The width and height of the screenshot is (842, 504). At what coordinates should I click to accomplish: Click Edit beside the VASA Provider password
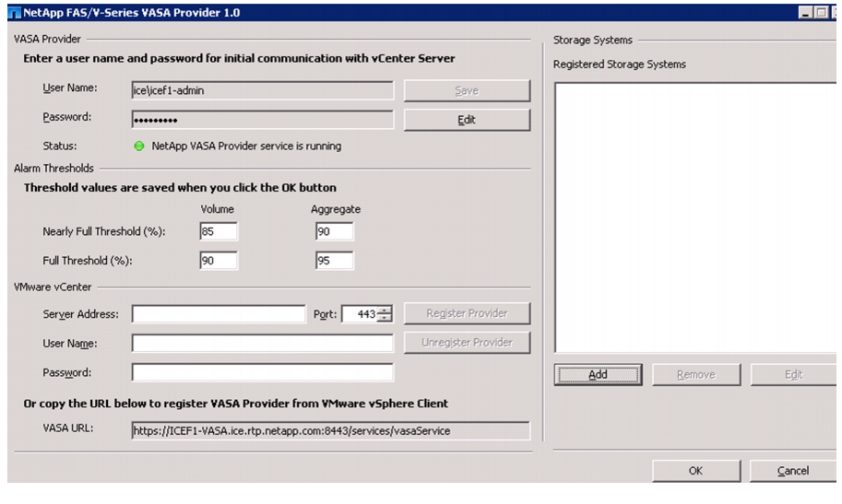click(x=467, y=120)
